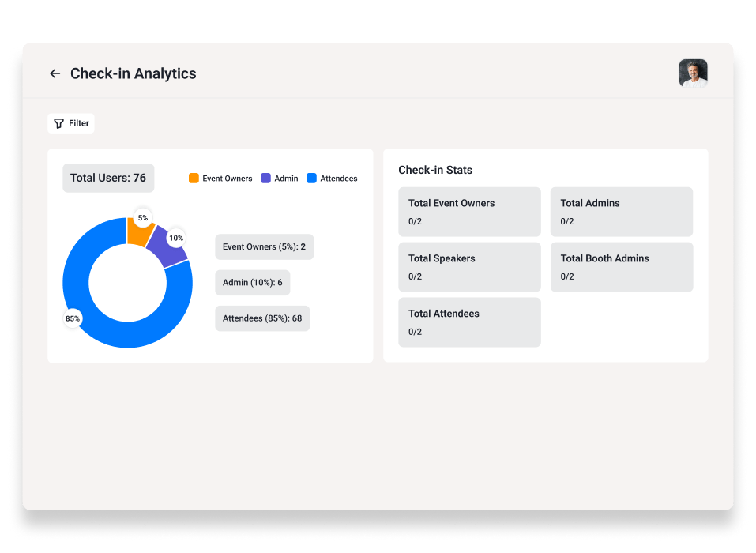Select the Check-in Analytics header
This screenshot has width=756, height=553.
133,73
